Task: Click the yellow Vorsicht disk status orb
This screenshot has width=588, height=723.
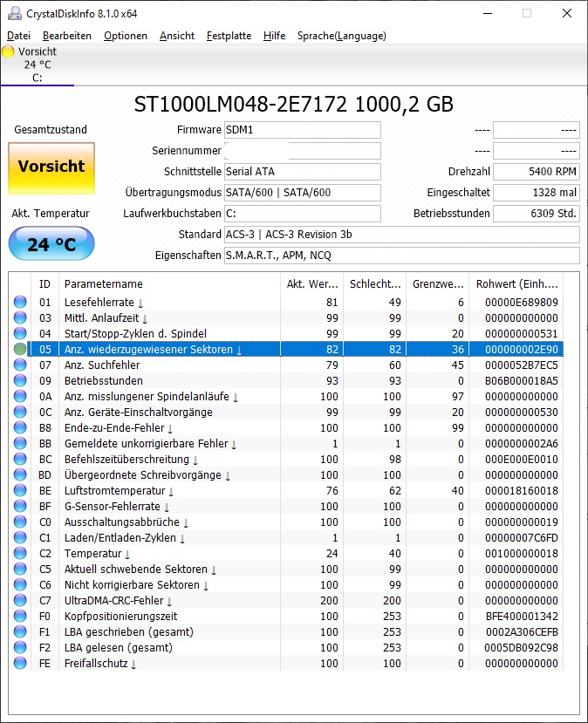Action: pyautogui.click(x=9, y=51)
